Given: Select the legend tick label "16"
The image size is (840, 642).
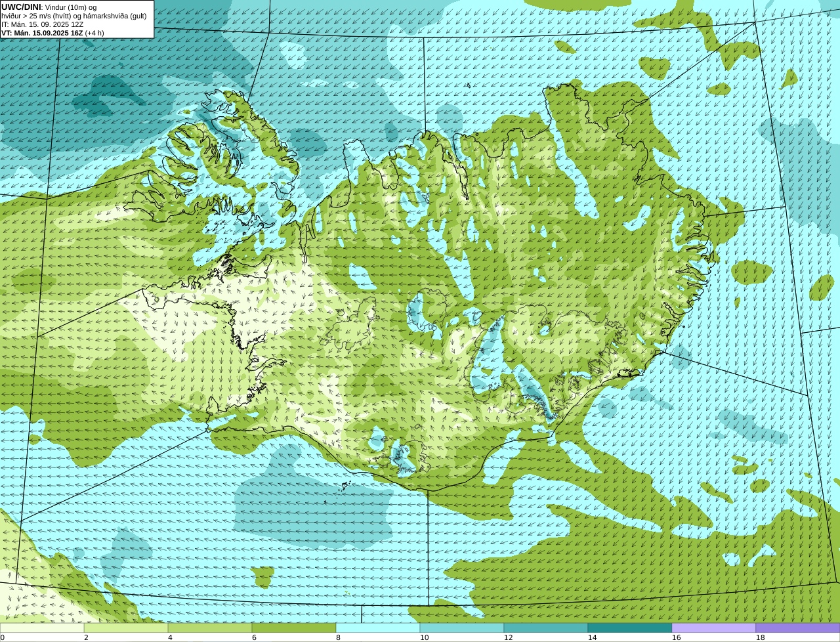Looking at the screenshot, I should pyautogui.click(x=676, y=637).
